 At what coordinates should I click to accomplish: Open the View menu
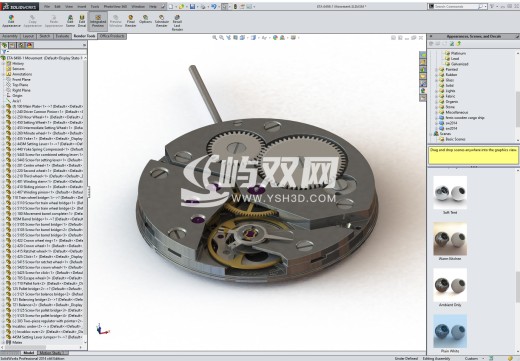[x=69, y=6]
